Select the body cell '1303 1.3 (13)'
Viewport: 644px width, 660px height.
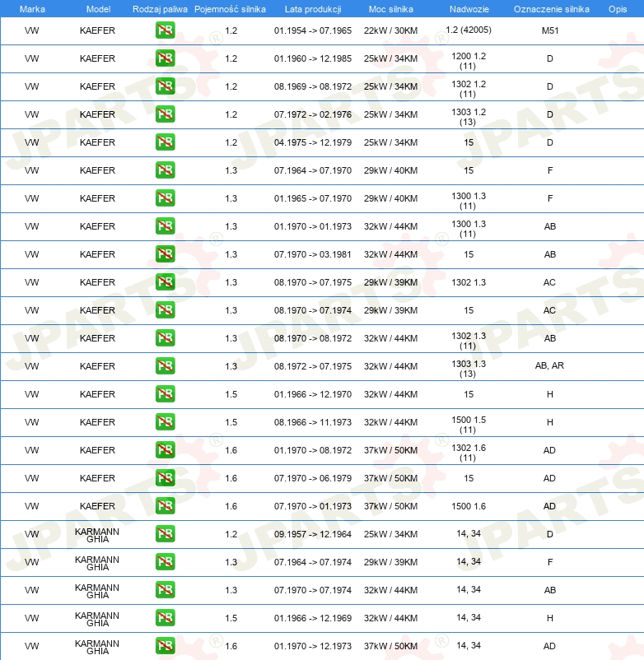469,369
